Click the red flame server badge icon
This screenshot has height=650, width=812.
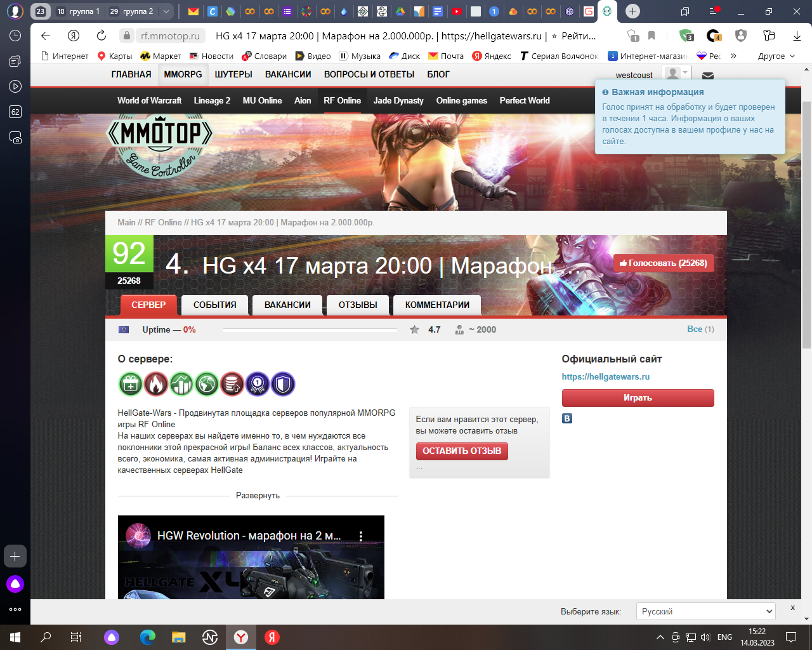tap(156, 384)
